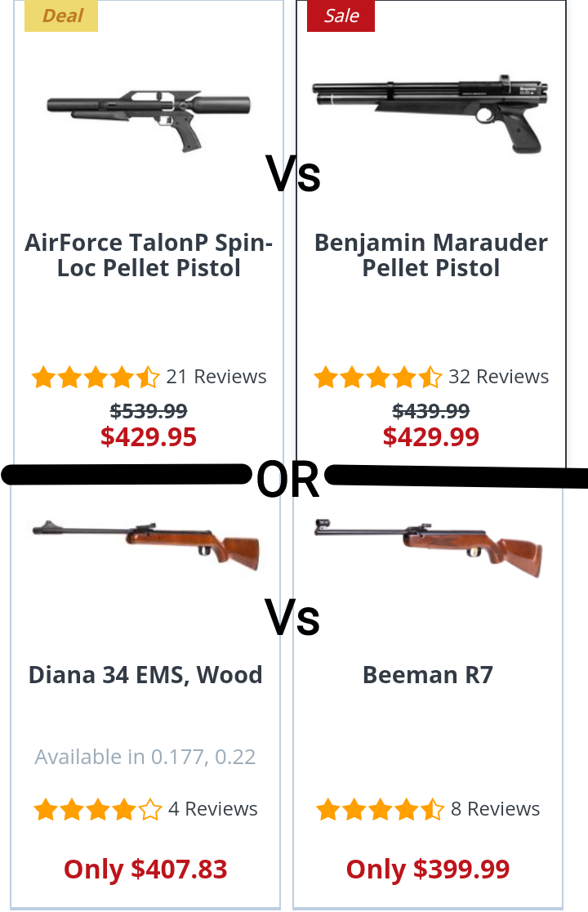Click the Beeman R7 star rating
The height and width of the screenshot is (912, 588).
[380, 809]
